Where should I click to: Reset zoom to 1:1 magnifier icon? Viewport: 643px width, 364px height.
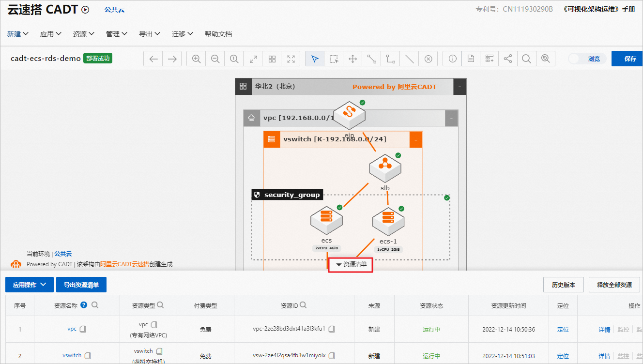click(234, 59)
